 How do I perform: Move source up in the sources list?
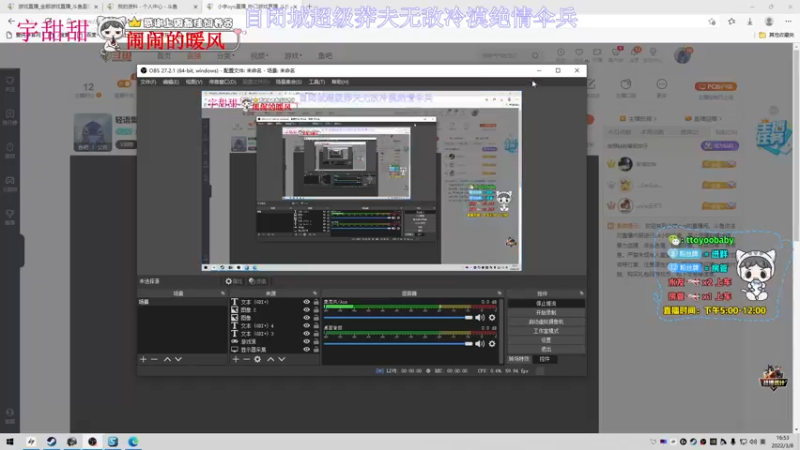[271, 359]
